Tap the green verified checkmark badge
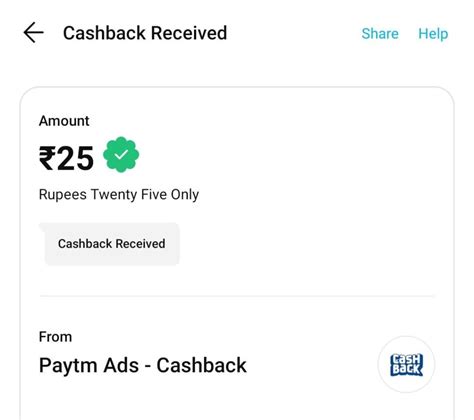 121,154
